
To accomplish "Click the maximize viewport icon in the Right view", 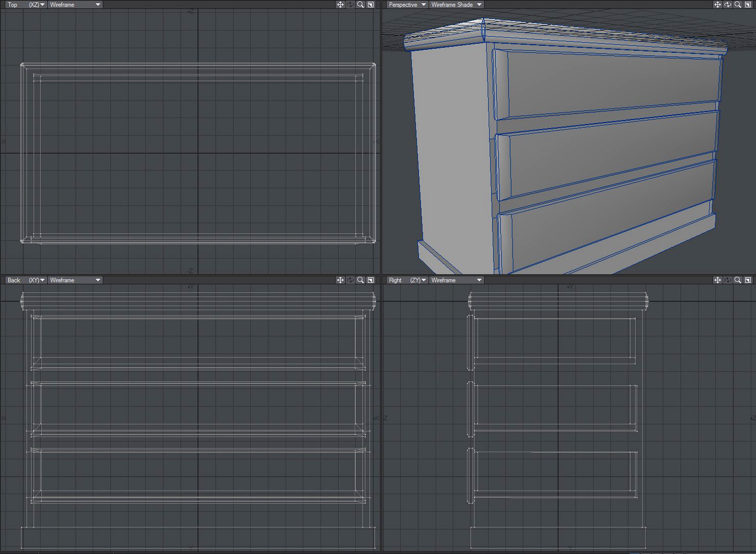I will click(748, 280).
